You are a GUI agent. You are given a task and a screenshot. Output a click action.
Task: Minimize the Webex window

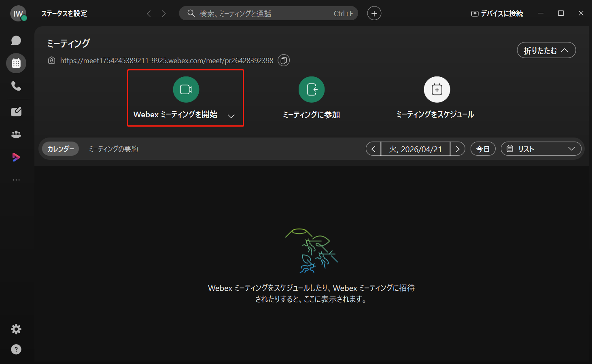point(541,13)
